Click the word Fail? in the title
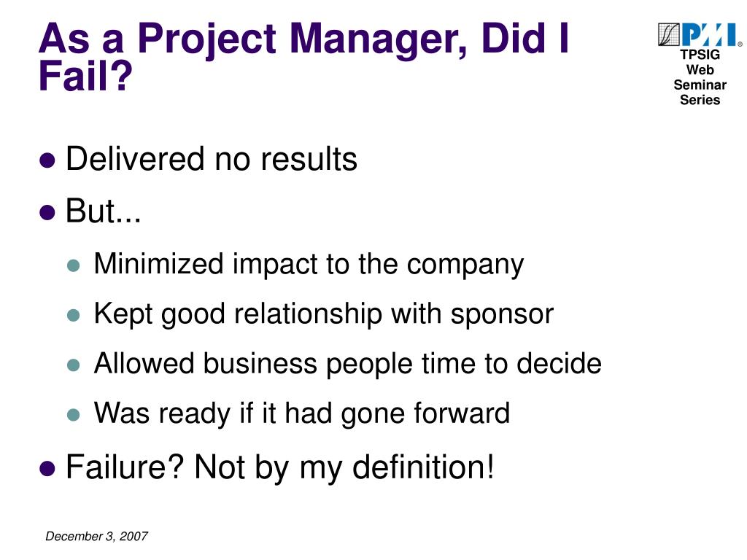This screenshot has height=560, width=747. 85,76
